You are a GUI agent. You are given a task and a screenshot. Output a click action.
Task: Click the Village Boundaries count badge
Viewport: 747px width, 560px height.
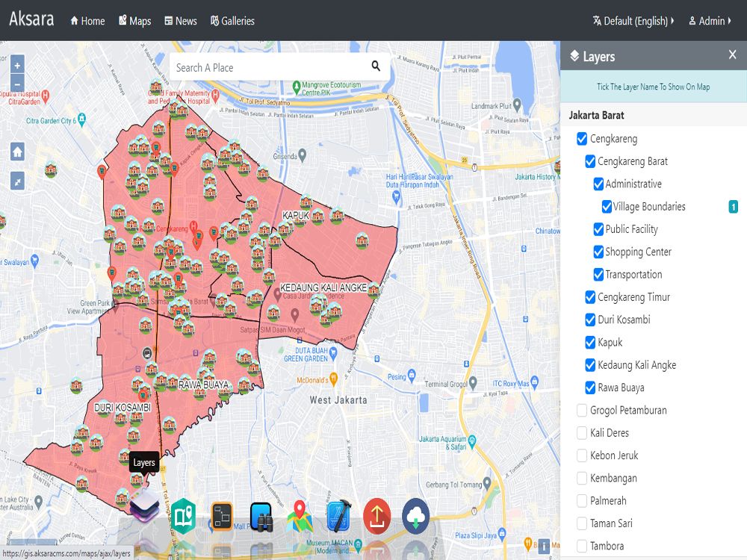coord(734,207)
